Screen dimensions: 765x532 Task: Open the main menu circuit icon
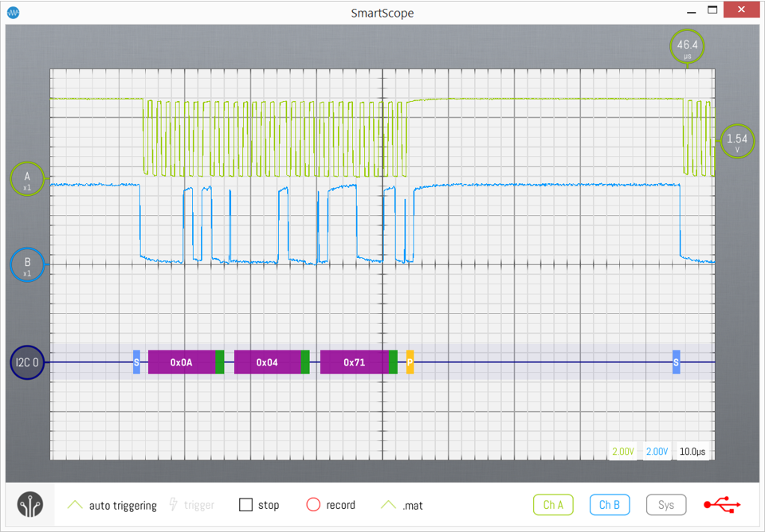30,505
